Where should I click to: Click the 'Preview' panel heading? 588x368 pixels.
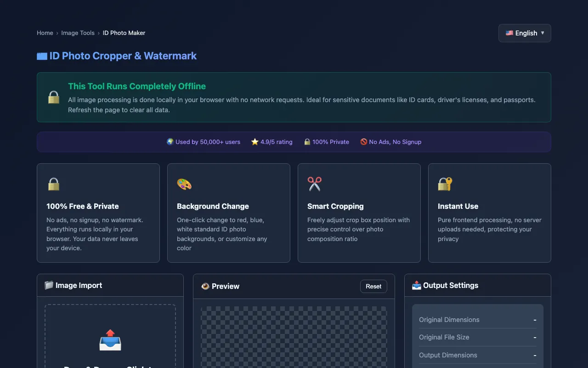pos(226,286)
